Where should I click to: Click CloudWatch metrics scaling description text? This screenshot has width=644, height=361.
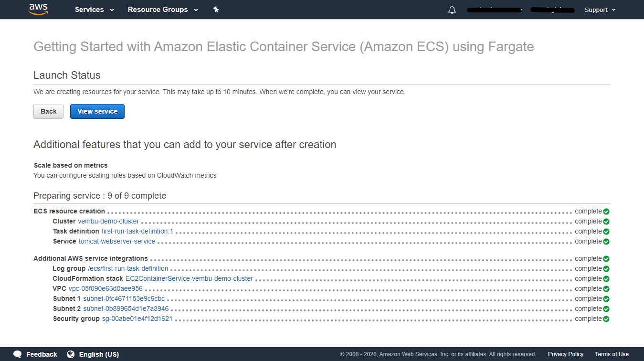[x=125, y=175]
